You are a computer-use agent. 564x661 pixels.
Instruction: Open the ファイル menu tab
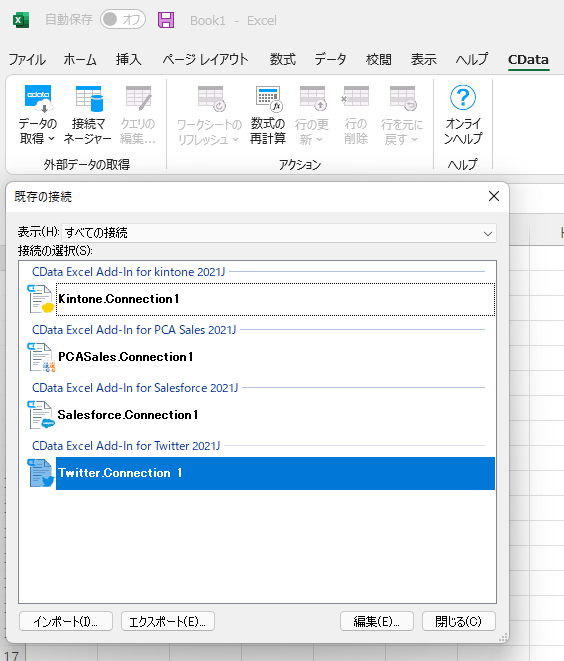27,59
